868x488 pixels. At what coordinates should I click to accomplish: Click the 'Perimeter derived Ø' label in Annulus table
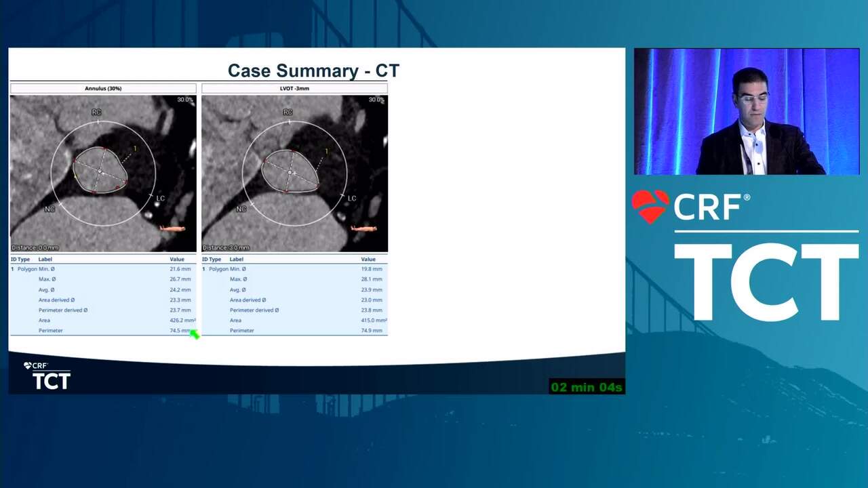(63, 310)
